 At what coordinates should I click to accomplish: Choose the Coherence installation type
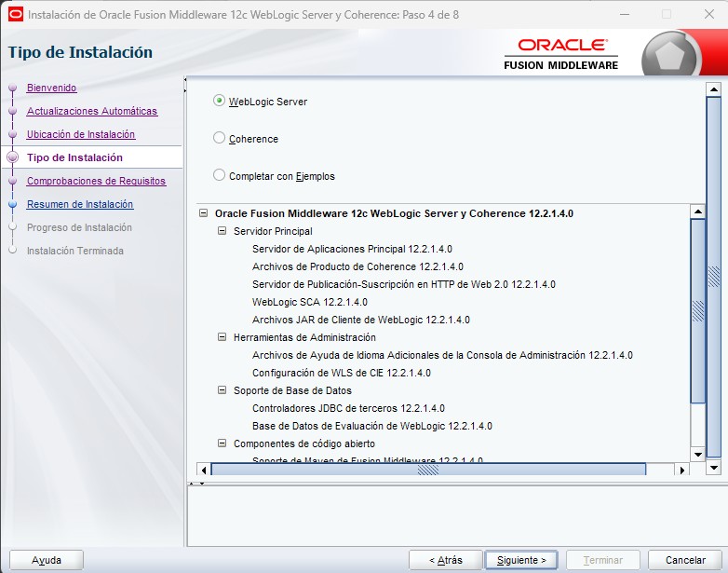tap(219, 138)
